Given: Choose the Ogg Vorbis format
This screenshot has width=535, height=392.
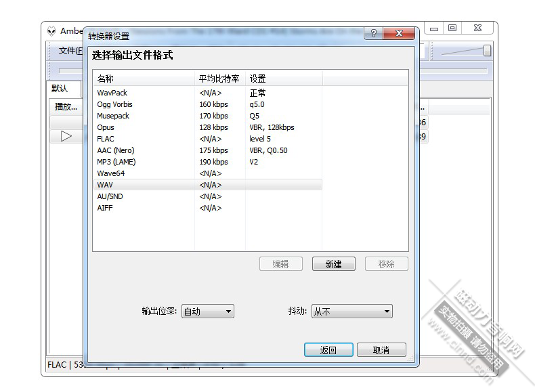Looking at the screenshot, I should point(114,104).
